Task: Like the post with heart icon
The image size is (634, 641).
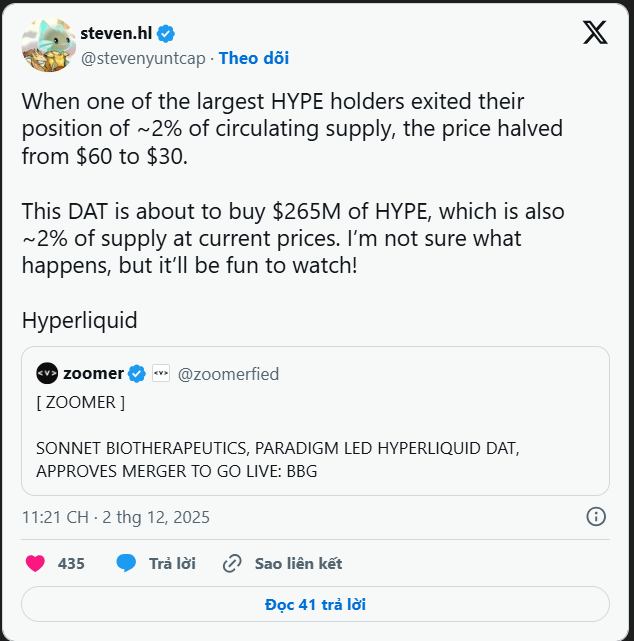Action: (36, 563)
